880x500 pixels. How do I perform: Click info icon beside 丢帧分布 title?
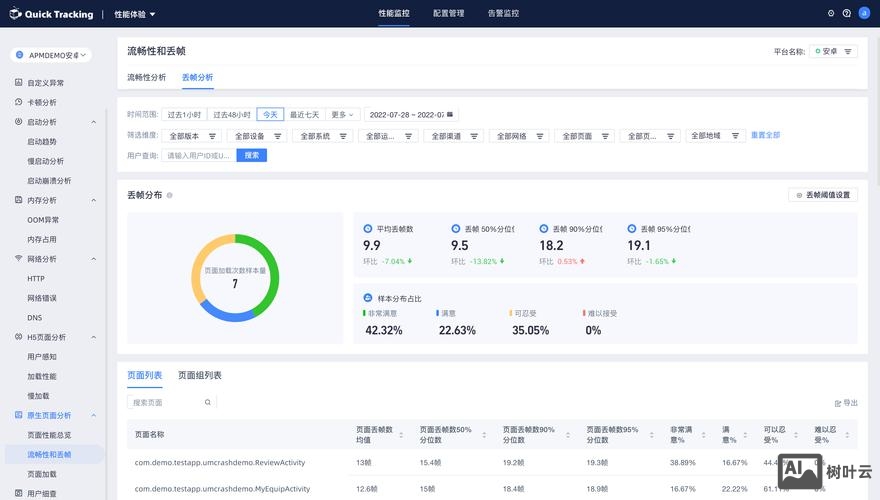coord(170,195)
